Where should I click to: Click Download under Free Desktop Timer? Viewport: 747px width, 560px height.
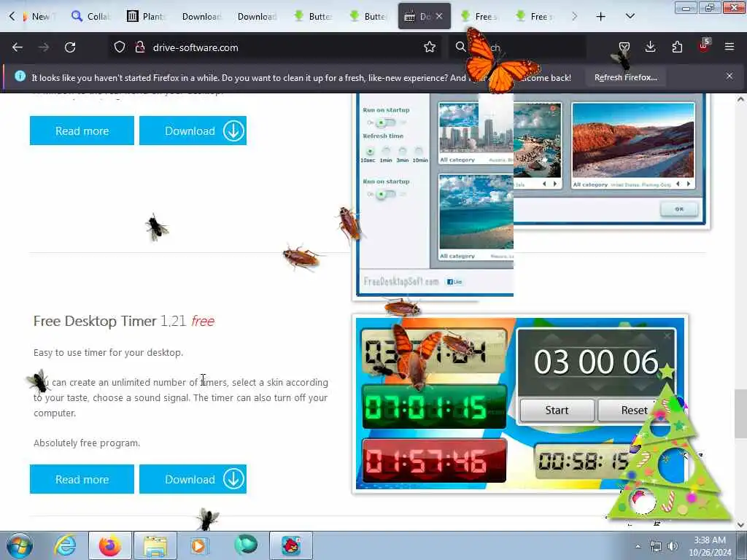click(193, 479)
